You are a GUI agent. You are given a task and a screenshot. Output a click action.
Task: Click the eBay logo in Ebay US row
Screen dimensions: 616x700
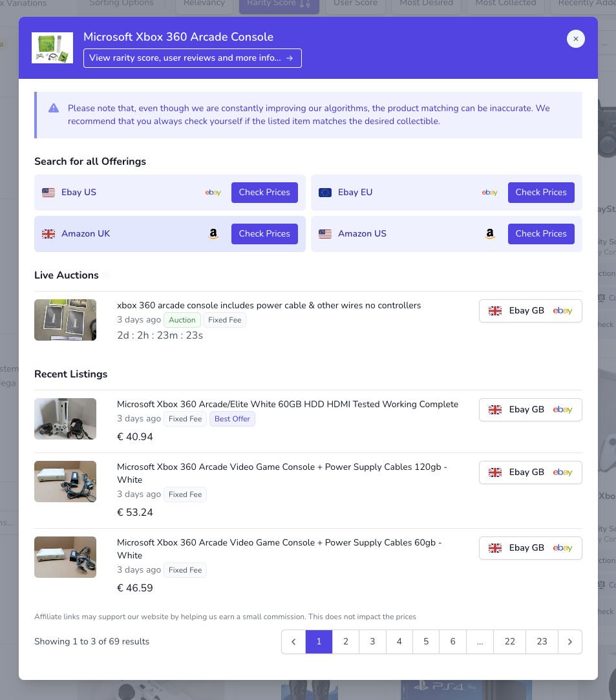(213, 193)
